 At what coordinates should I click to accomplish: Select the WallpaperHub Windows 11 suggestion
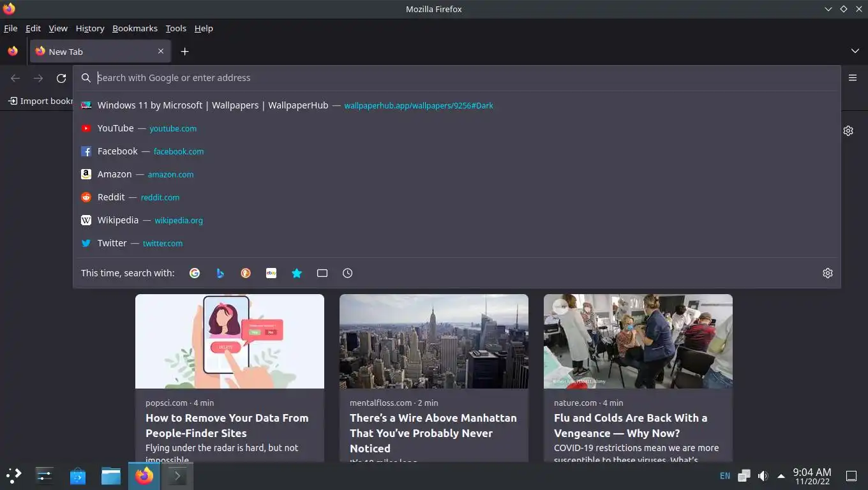tap(456, 105)
